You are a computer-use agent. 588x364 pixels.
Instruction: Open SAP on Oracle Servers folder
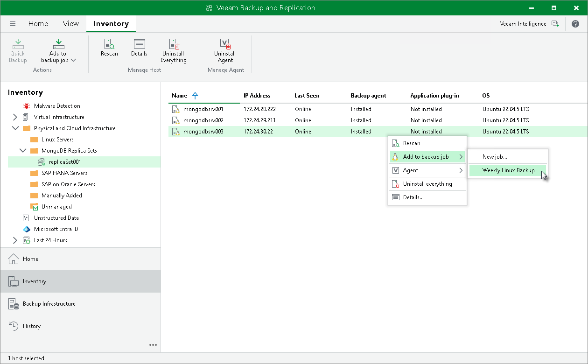click(x=68, y=184)
